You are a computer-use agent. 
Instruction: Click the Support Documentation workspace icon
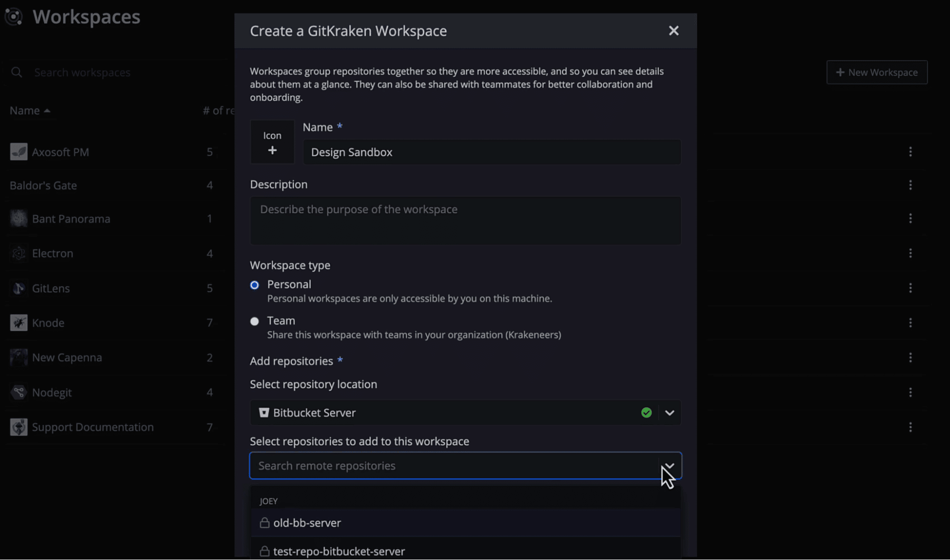(x=18, y=427)
